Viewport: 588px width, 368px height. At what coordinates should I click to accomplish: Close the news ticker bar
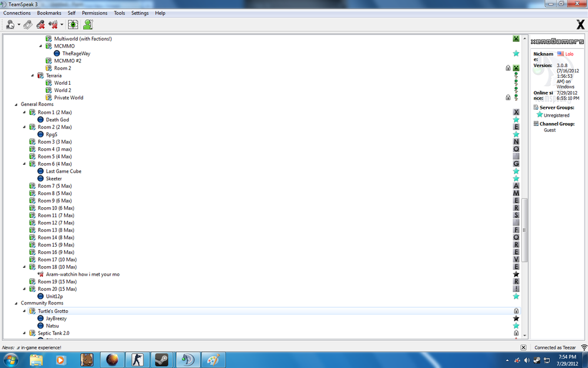coord(523,347)
